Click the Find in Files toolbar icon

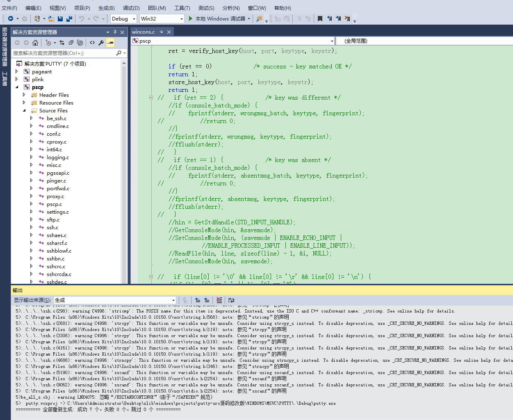259,18
